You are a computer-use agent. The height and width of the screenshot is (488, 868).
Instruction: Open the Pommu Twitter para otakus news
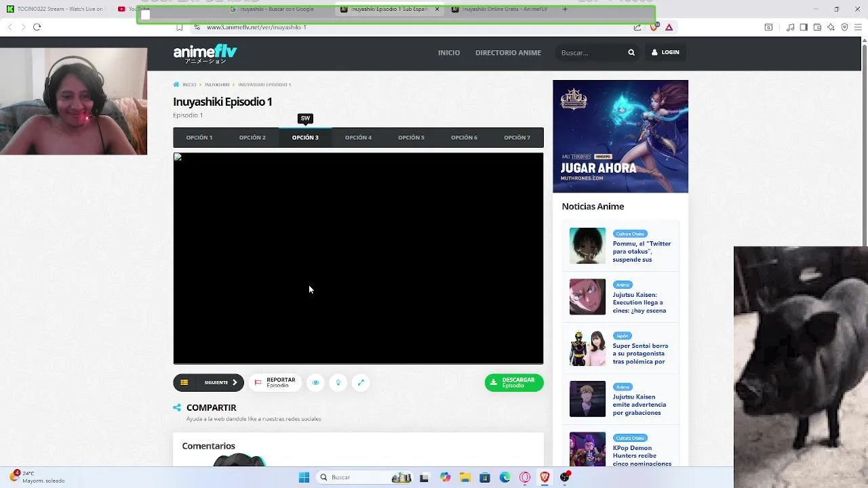[642, 251]
